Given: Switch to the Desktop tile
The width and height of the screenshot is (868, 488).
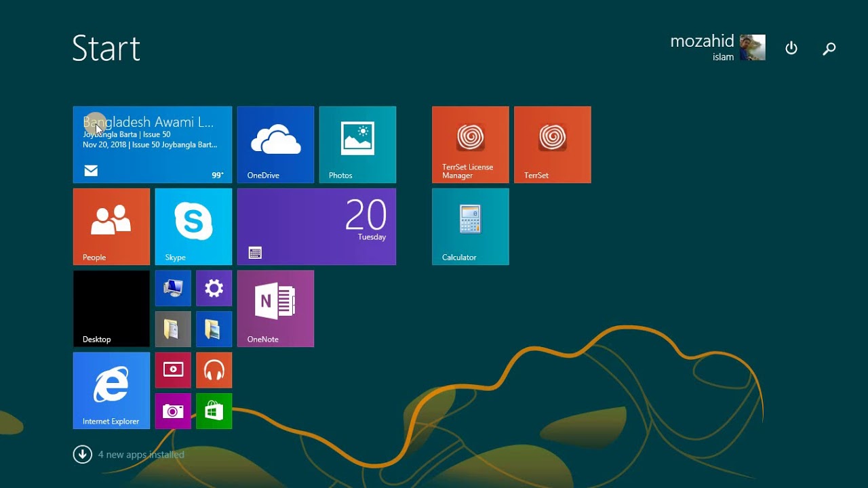Looking at the screenshot, I should tap(111, 308).
